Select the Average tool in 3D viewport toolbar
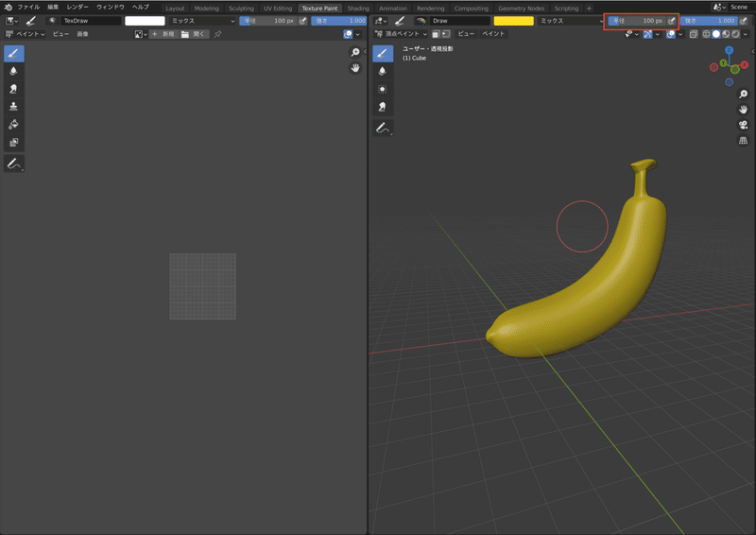The height and width of the screenshot is (535, 756). pyautogui.click(x=383, y=89)
